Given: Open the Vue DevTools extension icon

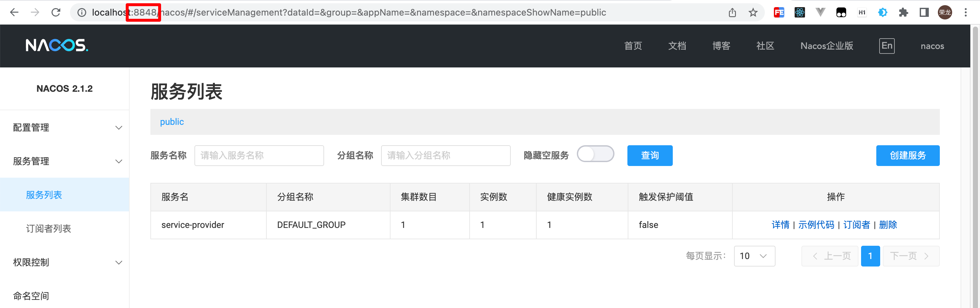Looking at the screenshot, I should coord(820,13).
